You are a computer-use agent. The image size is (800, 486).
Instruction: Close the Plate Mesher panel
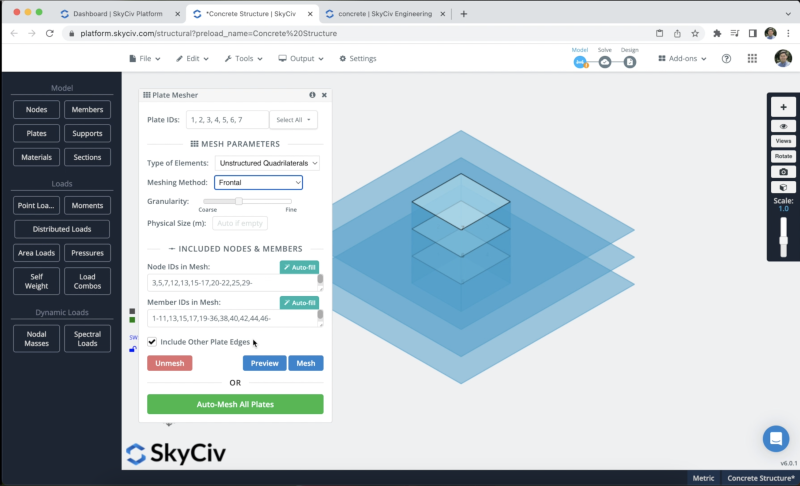click(x=324, y=95)
